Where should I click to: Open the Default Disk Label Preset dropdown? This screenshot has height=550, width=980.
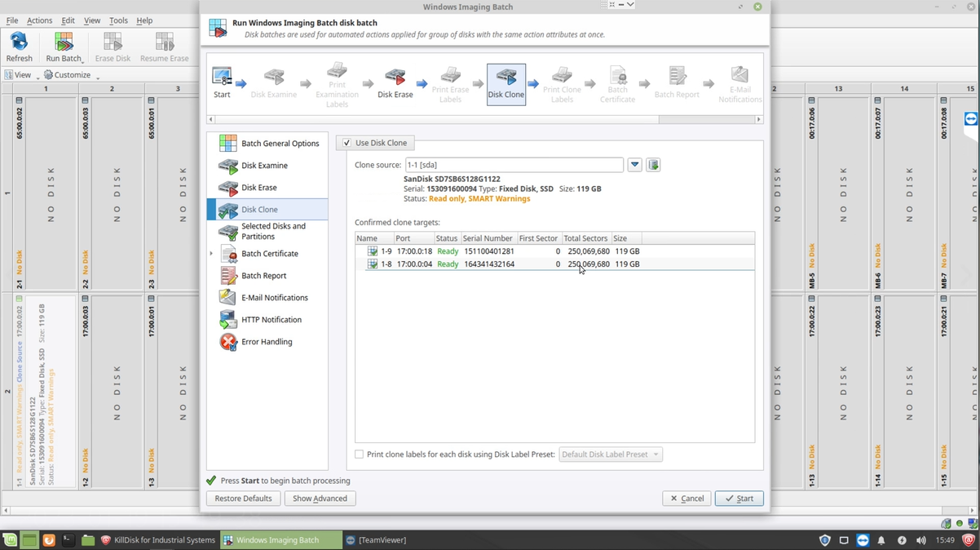[x=610, y=455]
